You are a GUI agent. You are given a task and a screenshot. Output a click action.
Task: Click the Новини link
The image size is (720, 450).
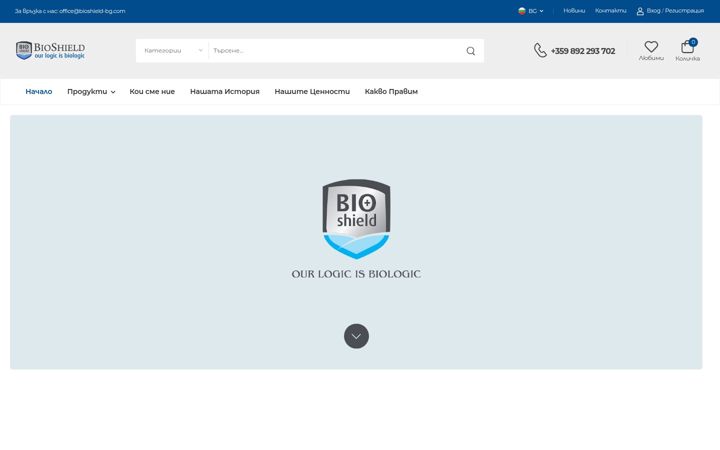[574, 11]
